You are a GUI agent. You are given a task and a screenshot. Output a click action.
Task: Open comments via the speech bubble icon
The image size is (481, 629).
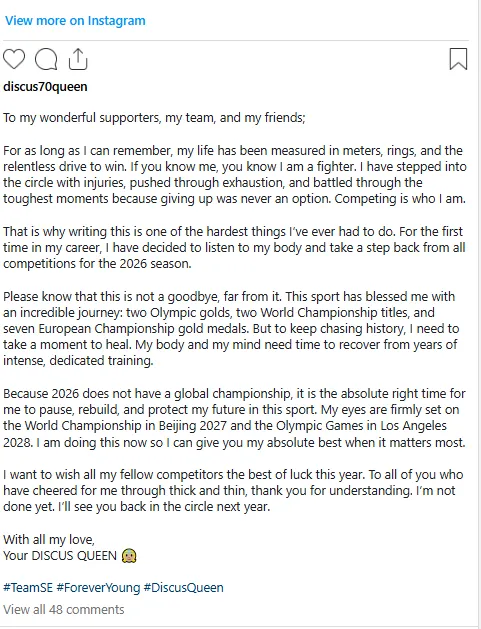coord(46,59)
